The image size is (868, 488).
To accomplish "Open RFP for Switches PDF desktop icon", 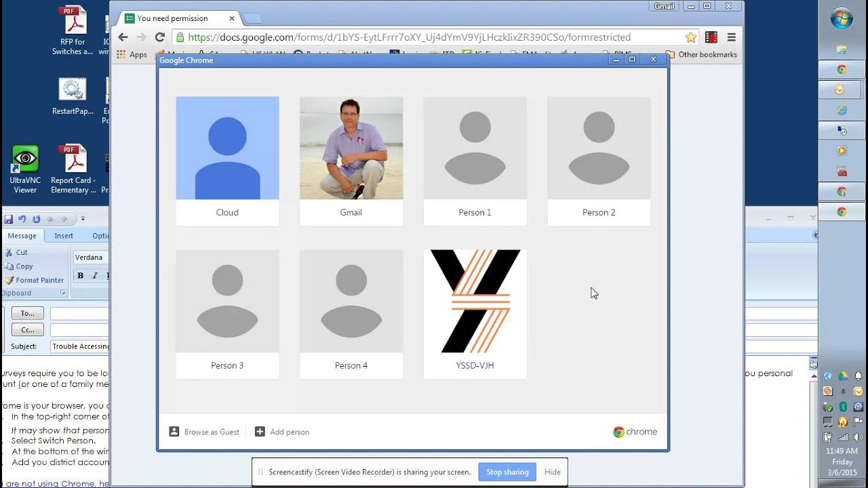I will pyautogui.click(x=73, y=30).
